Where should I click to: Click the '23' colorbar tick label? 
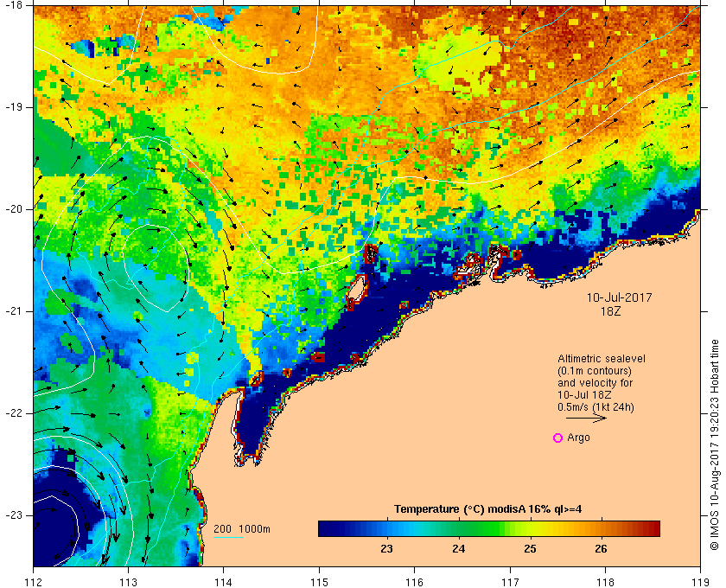point(386,549)
